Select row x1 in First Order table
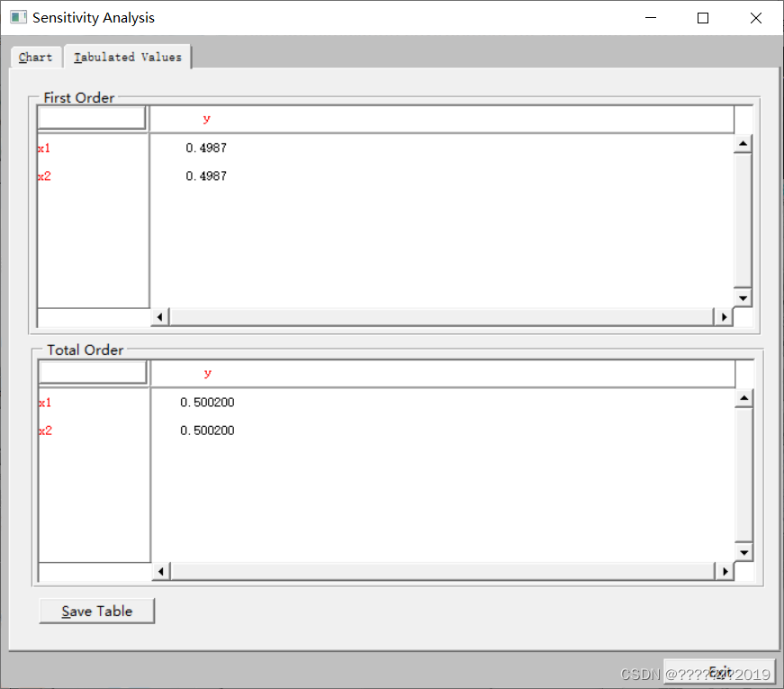 coord(44,148)
